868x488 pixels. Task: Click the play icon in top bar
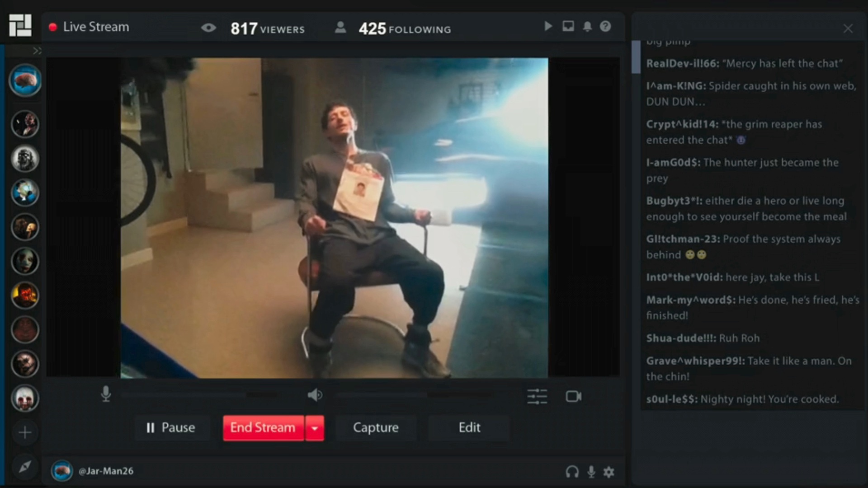tap(548, 26)
